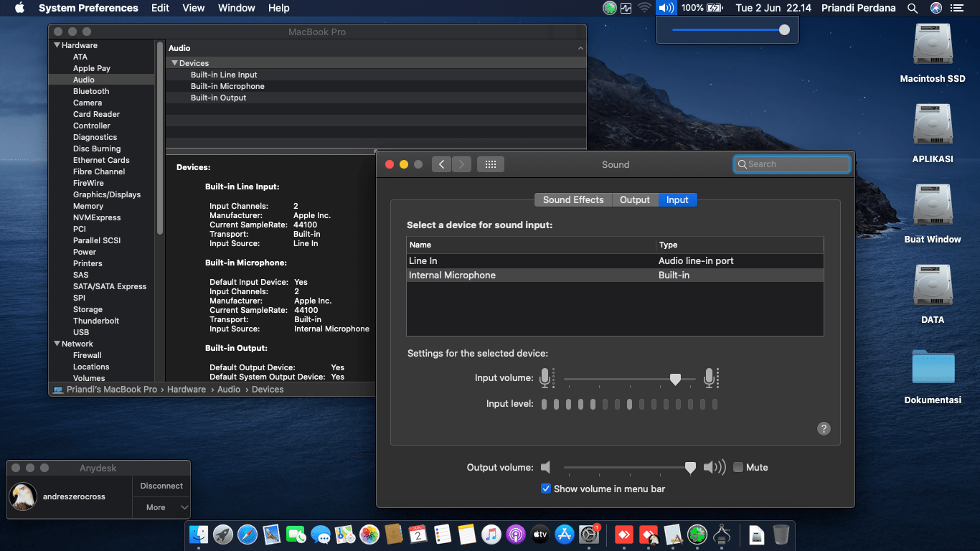Open Music from the Dock
Viewport: 980px width, 551px height.
click(491, 534)
